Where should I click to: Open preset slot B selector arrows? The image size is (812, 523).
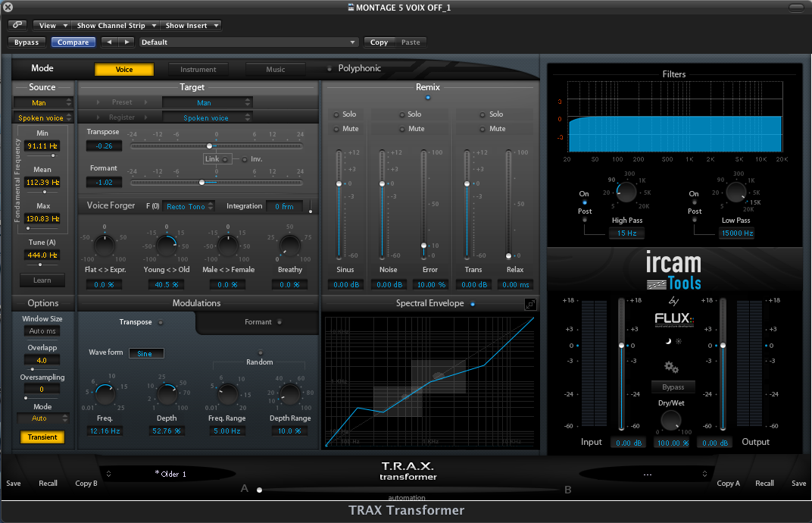[704, 474]
